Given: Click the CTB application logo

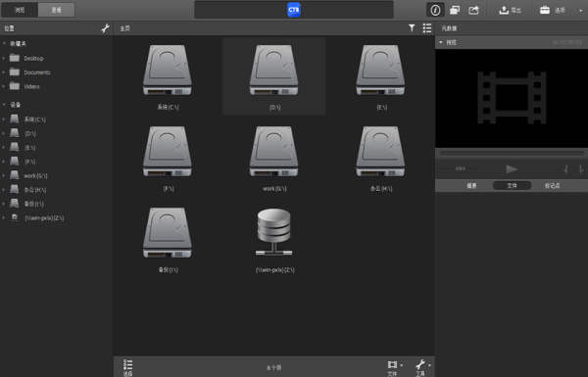Looking at the screenshot, I should 294,10.
